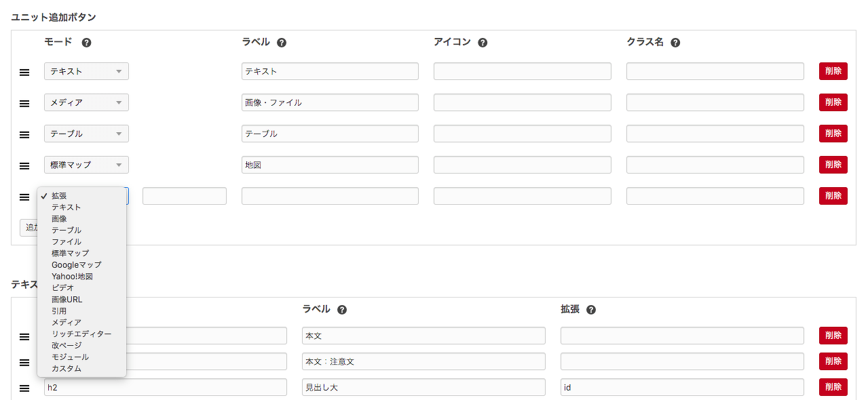The width and height of the screenshot is (868, 400).
Task: Choose リッチエディター in the dropdown list
Action: click(x=81, y=334)
